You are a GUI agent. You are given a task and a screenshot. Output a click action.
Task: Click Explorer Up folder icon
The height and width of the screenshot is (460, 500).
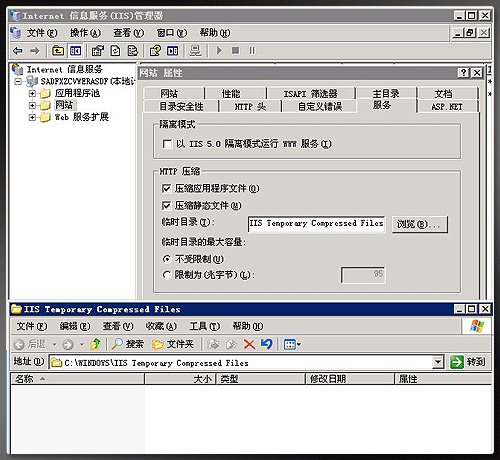click(x=95, y=344)
